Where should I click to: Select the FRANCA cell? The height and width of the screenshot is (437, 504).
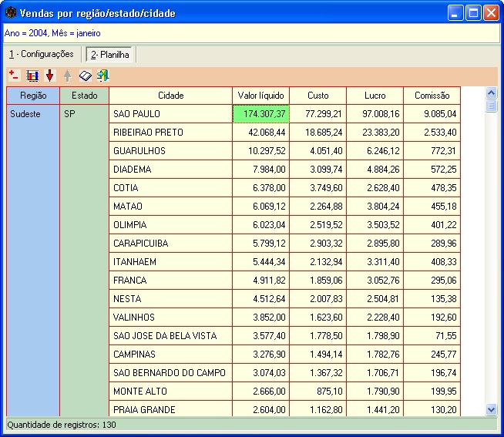coord(170,281)
